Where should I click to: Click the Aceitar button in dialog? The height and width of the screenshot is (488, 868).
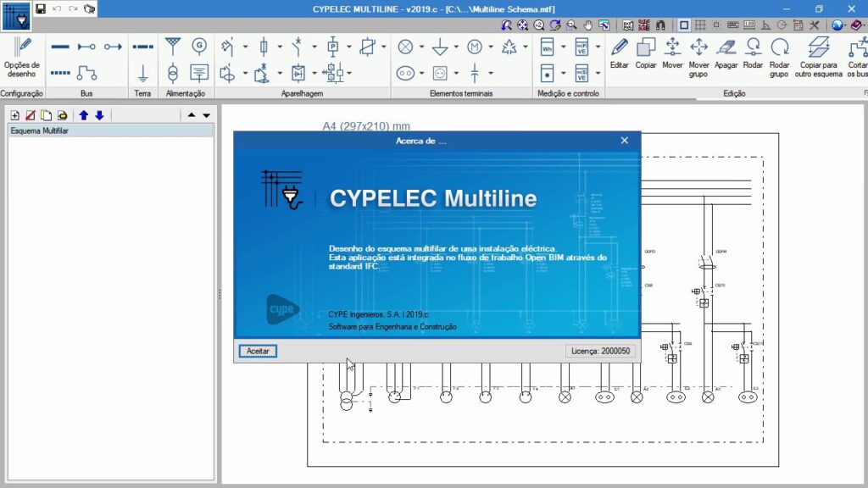click(x=258, y=351)
